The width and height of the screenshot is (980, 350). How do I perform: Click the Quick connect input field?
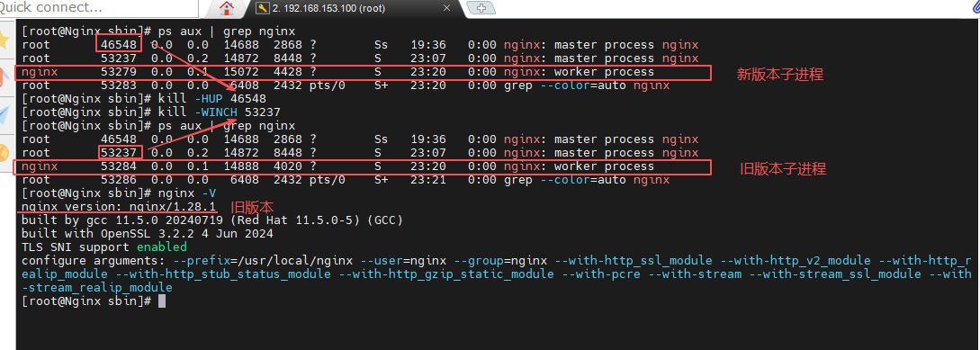point(99,8)
